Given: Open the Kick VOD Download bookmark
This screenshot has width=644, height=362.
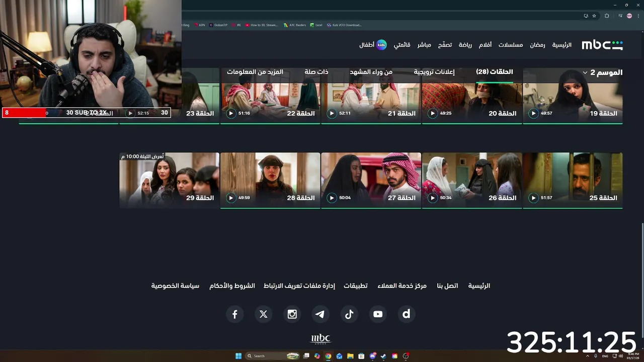Looking at the screenshot, I should coord(344,25).
